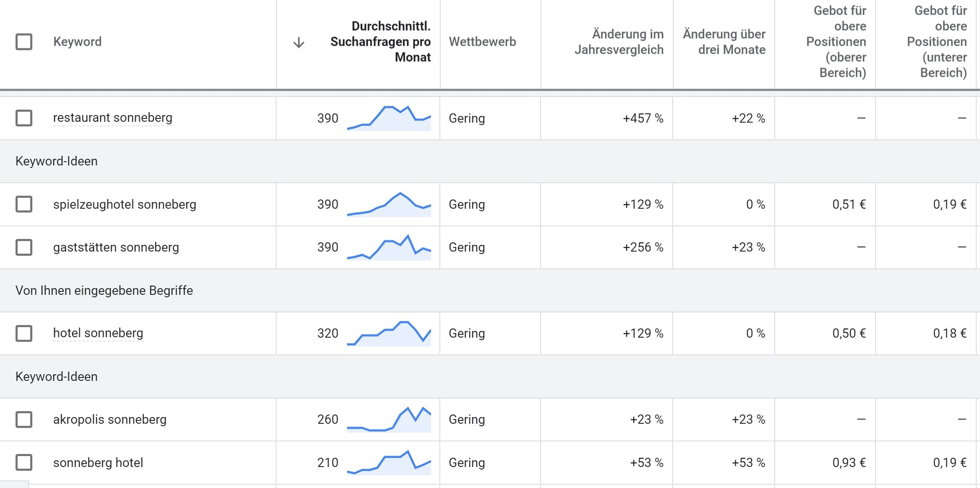
Task: Open trend sparkline for hotel sonneberg
Action: (389, 333)
